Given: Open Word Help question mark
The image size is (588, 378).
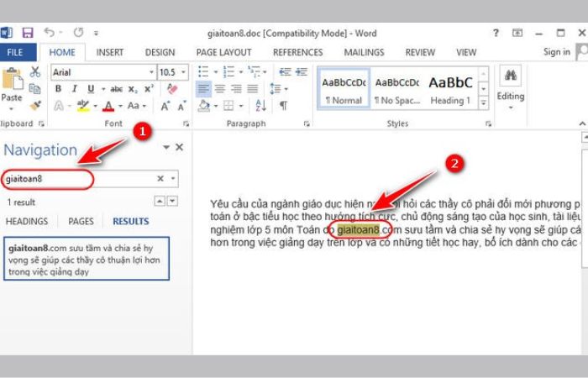Looking at the screenshot, I should [496, 33].
